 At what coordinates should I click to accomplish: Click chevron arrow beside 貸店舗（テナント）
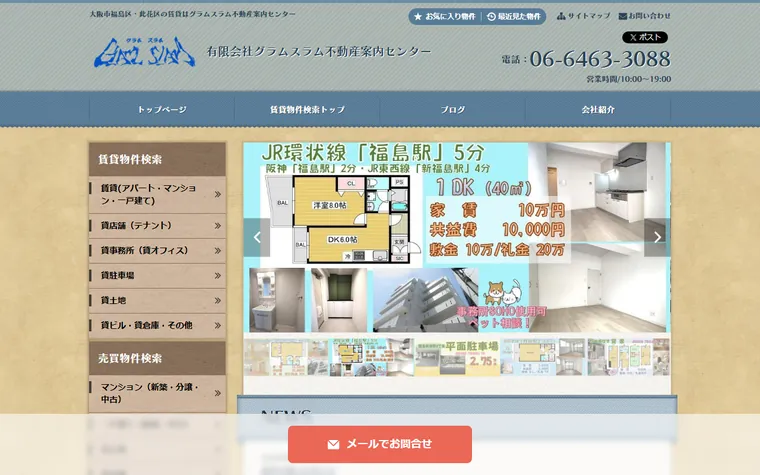coord(218,226)
